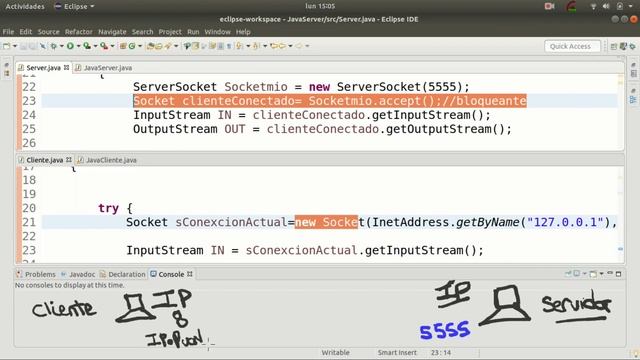Click line number 23 in Server.java
The width and height of the screenshot is (640, 360).
(x=29, y=101)
